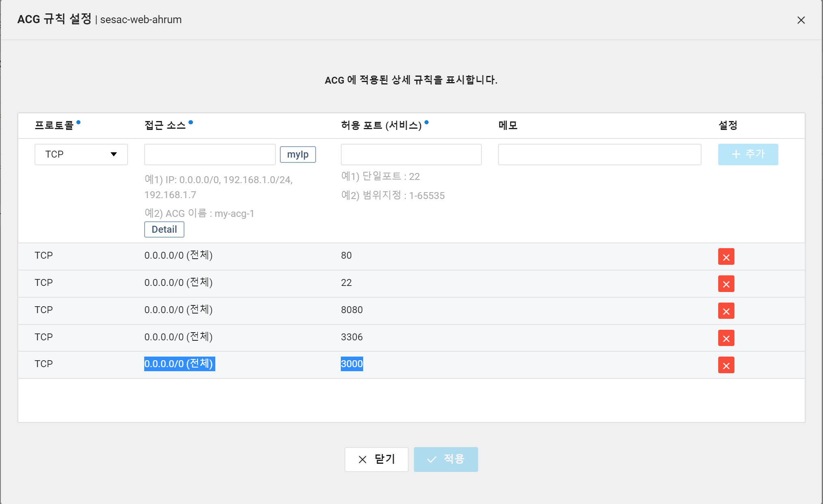Delete the port 80 rule

726,257
